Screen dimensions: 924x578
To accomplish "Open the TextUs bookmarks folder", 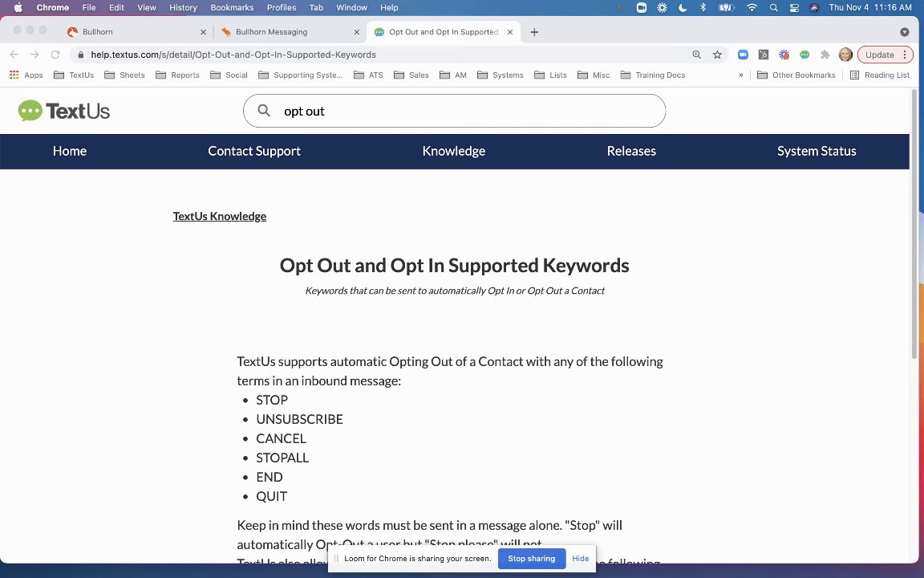I will pyautogui.click(x=74, y=75).
